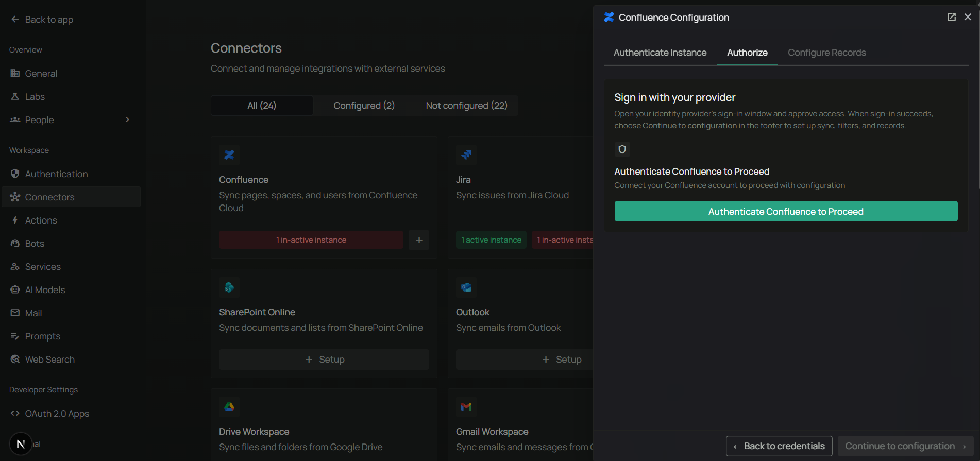Click the Authentication shield icon
Screen dimensions: 980x461
(15, 174)
